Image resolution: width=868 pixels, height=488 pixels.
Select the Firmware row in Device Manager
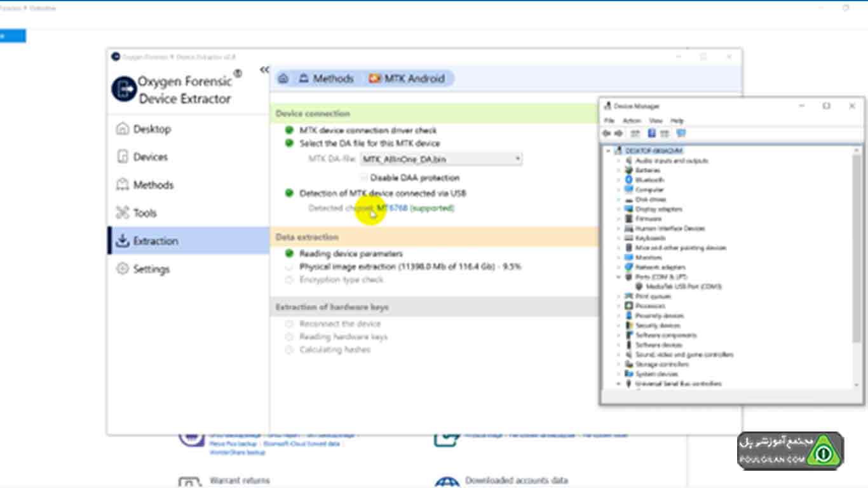pyautogui.click(x=648, y=219)
